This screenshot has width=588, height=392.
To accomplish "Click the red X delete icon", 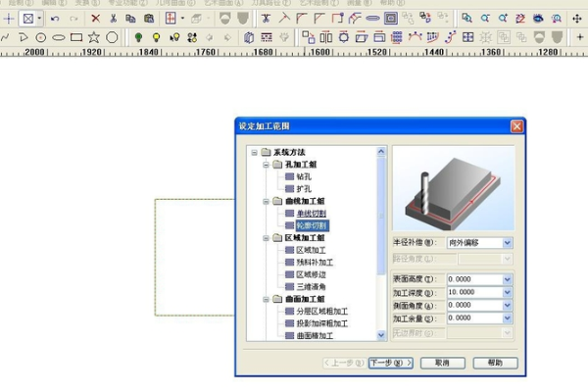I will (x=95, y=18).
